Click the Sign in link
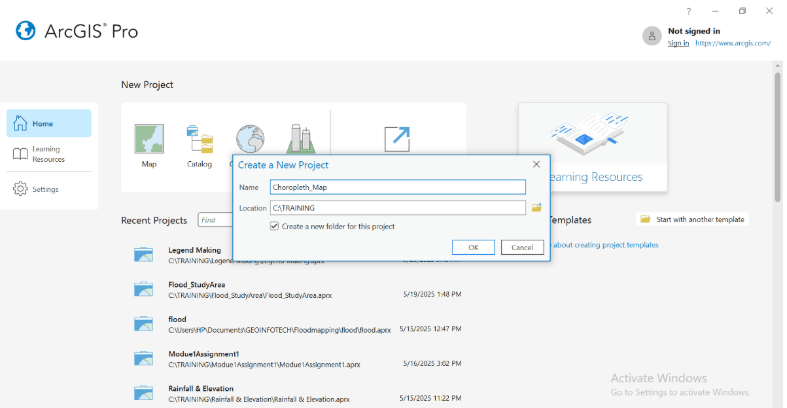Image resolution: width=787 pixels, height=408 pixels. pyautogui.click(x=678, y=43)
